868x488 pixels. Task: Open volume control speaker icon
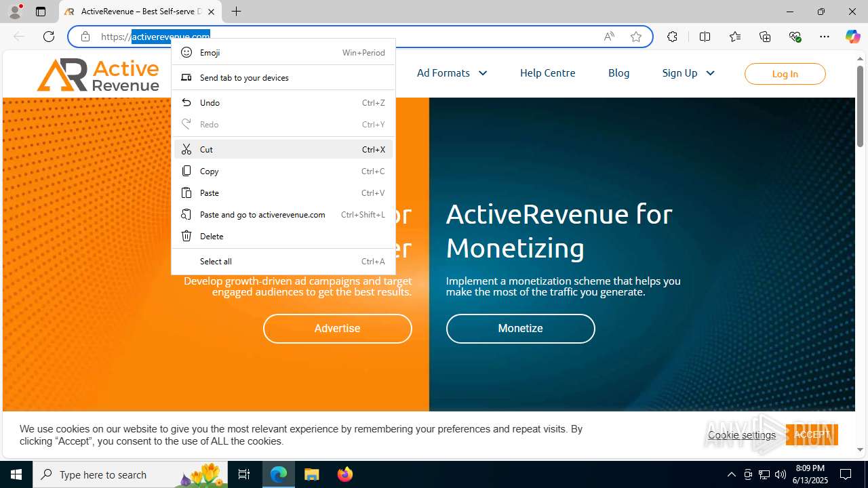coord(781,474)
